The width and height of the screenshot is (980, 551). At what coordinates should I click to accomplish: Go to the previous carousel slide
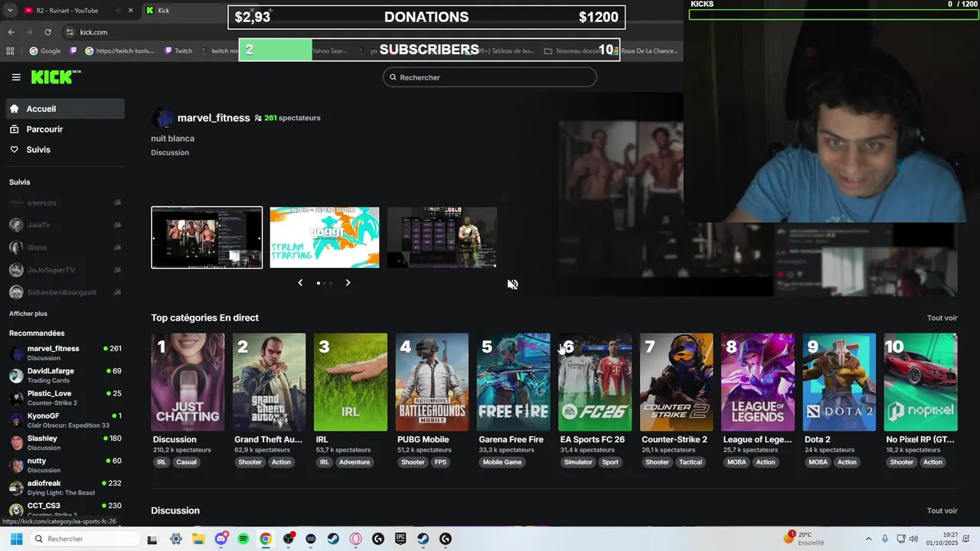point(300,282)
